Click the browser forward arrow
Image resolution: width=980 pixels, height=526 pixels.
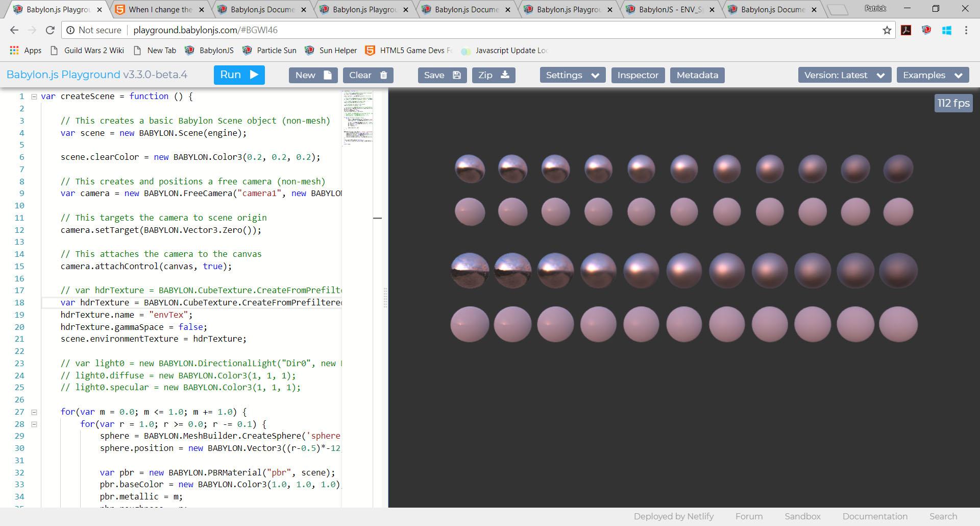pos(32,30)
